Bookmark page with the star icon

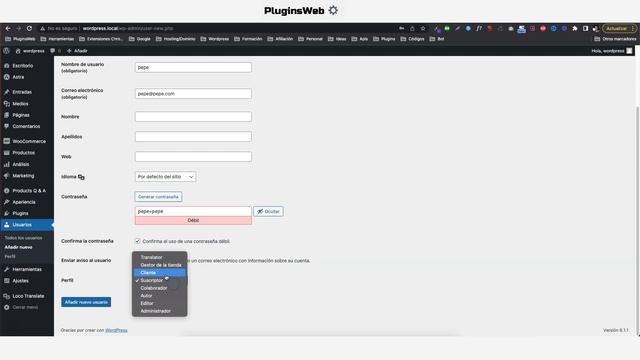423,28
